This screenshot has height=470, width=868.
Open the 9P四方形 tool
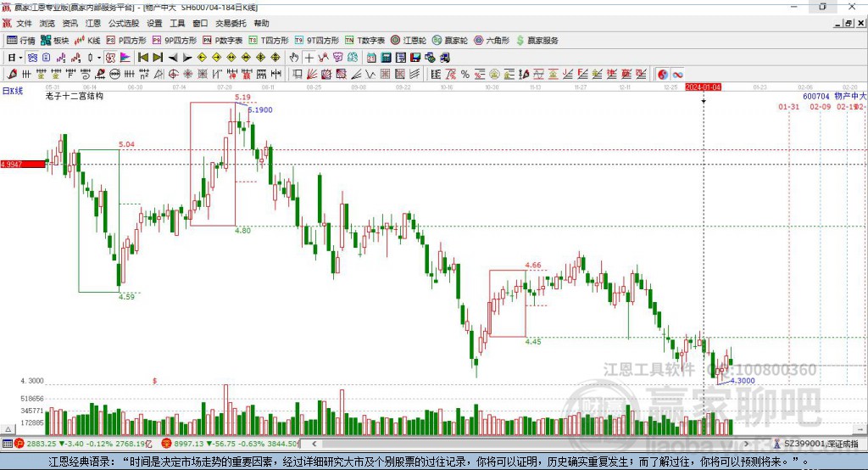coord(175,41)
